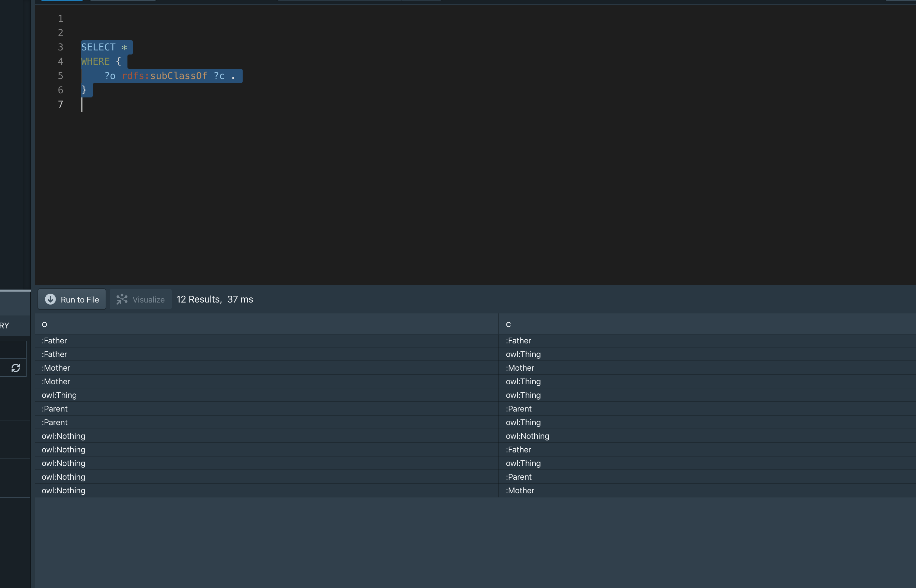Click the WHERE keyword on line 4
Screen dimensions: 916x588
[x=95, y=61]
